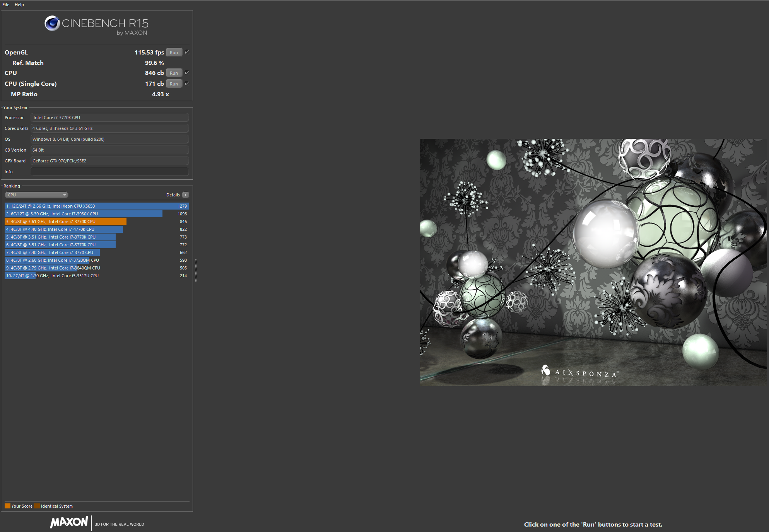Open the Help menu

(x=19, y=5)
